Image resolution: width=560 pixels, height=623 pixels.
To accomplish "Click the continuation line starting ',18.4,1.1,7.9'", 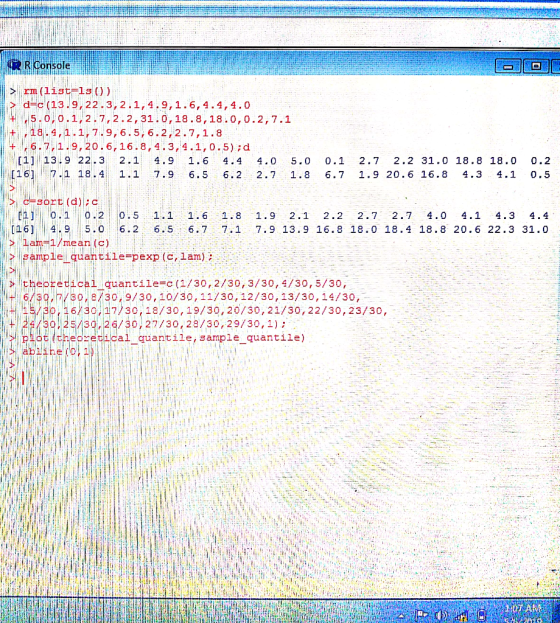I will 122,133.
